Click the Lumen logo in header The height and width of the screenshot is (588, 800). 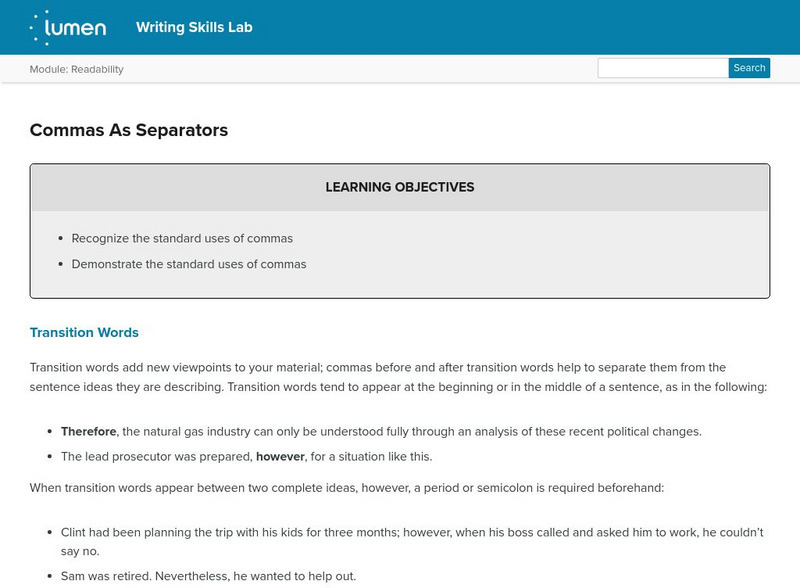pos(67,27)
